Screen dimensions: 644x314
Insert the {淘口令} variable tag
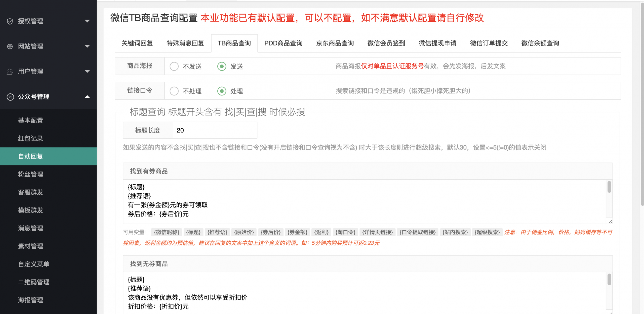[x=345, y=232]
